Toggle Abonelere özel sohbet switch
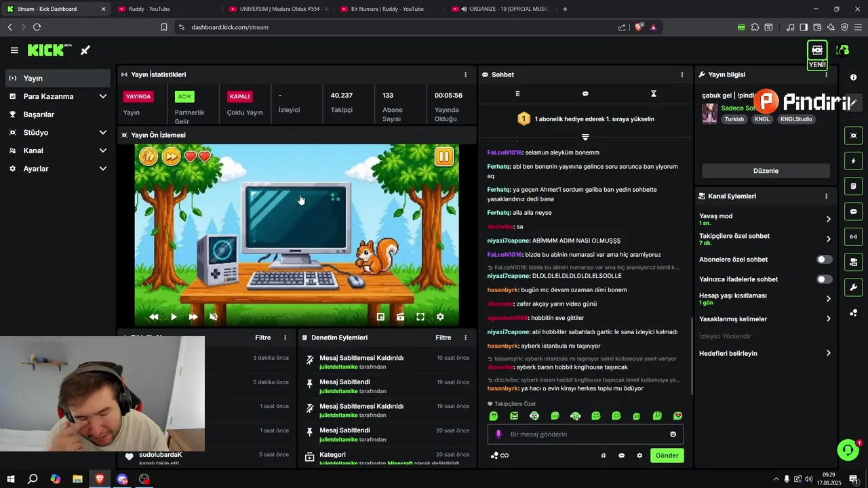This screenshot has width=868, height=488. click(824, 260)
